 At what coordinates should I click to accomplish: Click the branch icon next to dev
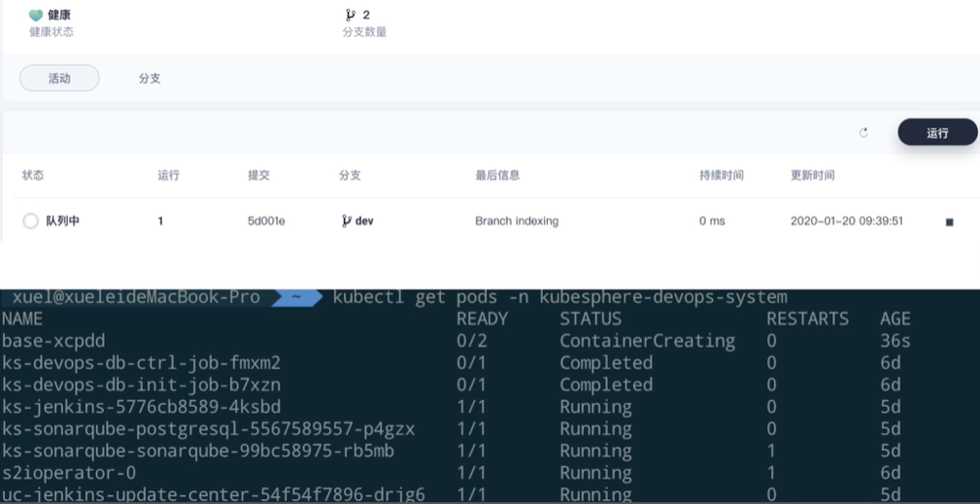(346, 222)
